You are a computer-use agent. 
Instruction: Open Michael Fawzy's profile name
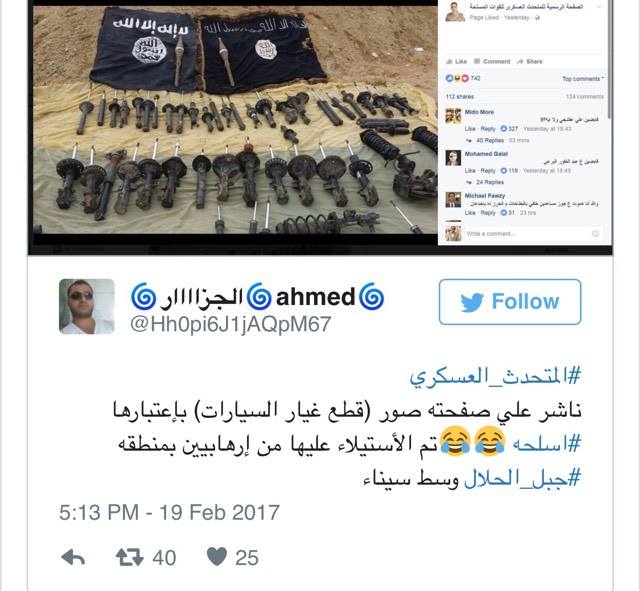pyautogui.click(x=484, y=196)
